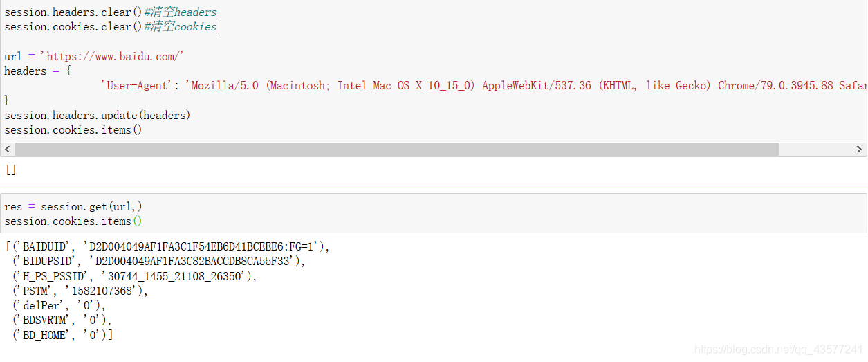Click the H_PS_PSSID cookie output row
Viewport: 868px width, 362px height.
tap(136, 276)
